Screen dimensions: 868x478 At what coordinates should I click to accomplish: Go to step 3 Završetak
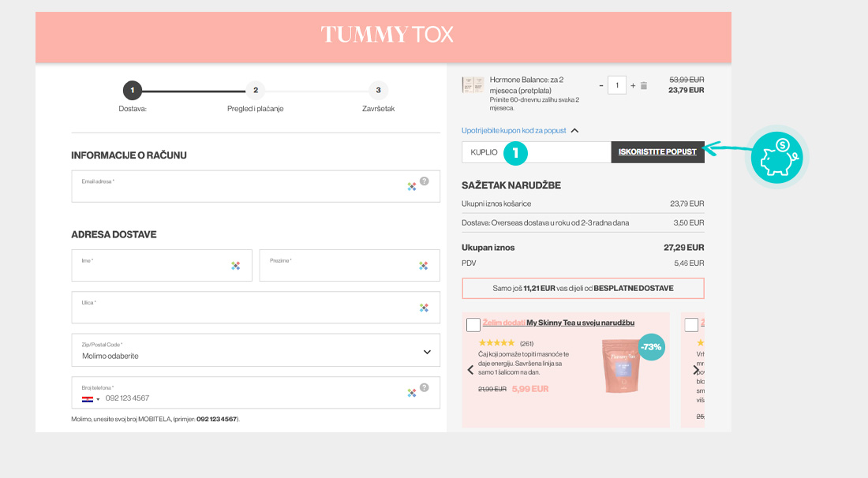point(379,90)
